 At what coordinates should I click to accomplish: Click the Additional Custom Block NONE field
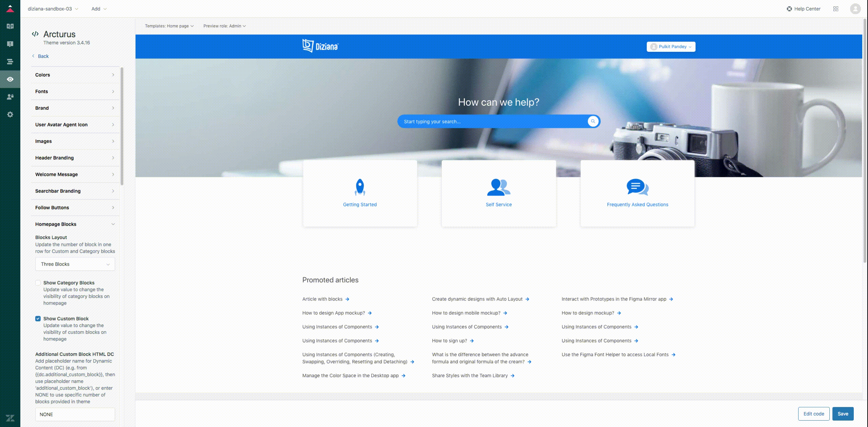[75, 414]
